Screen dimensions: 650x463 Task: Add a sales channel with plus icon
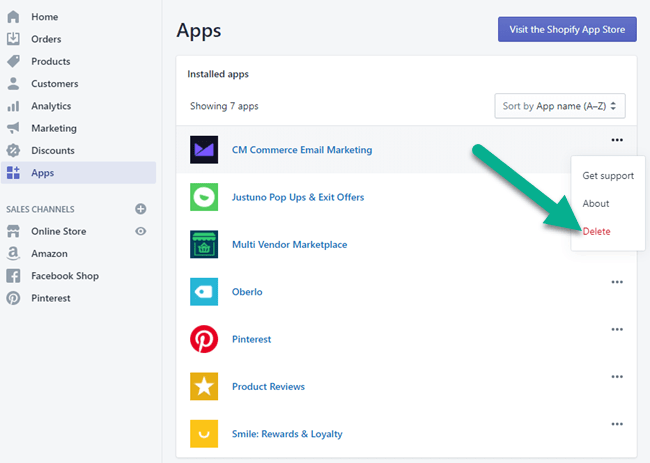[x=141, y=209]
